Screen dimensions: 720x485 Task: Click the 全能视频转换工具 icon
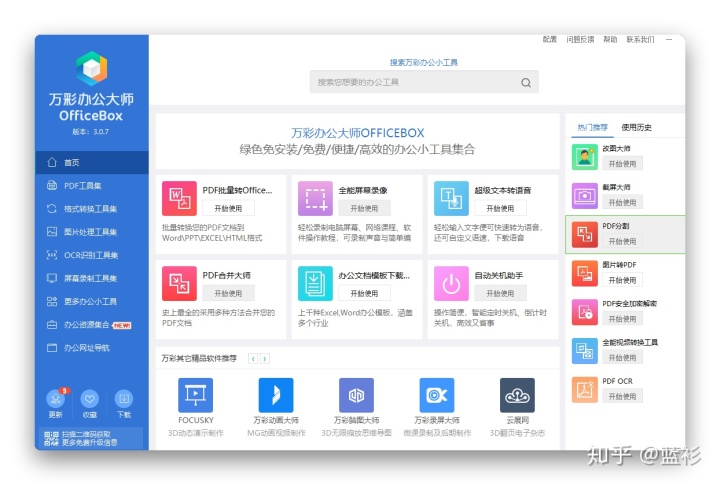pyautogui.click(x=585, y=350)
